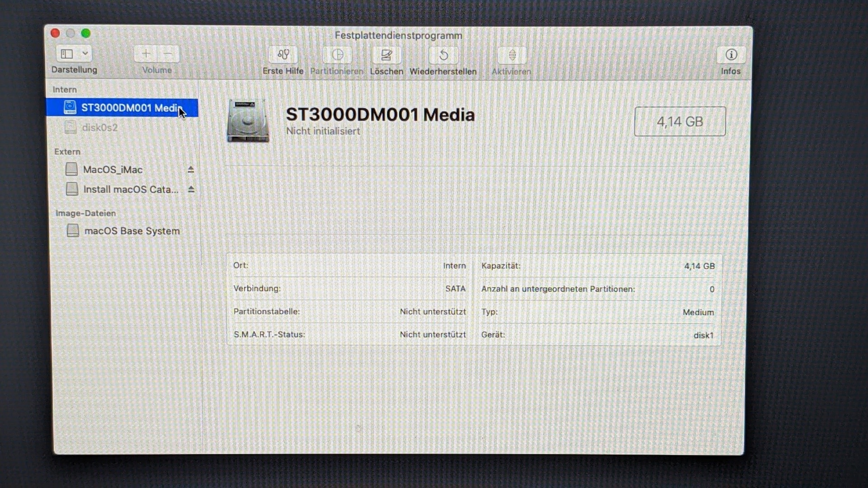Select Install macOS Catalina volume

(x=130, y=189)
